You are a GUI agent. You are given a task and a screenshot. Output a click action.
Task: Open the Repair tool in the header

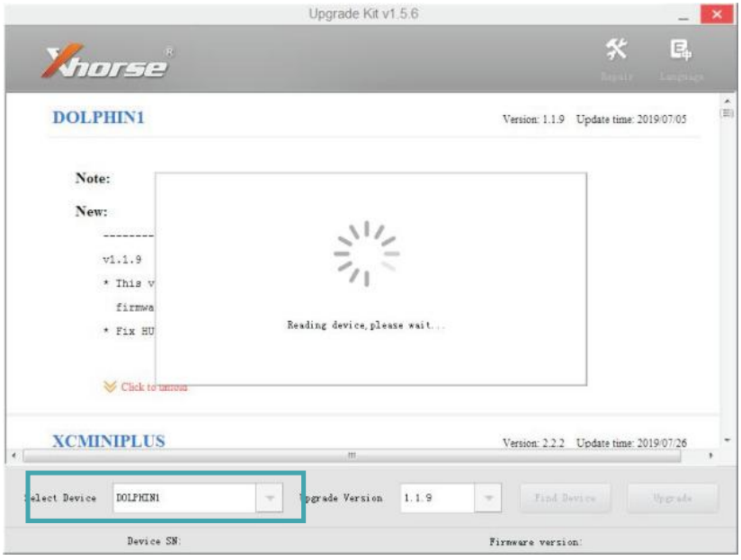pyautogui.click(x=617, y=58)
